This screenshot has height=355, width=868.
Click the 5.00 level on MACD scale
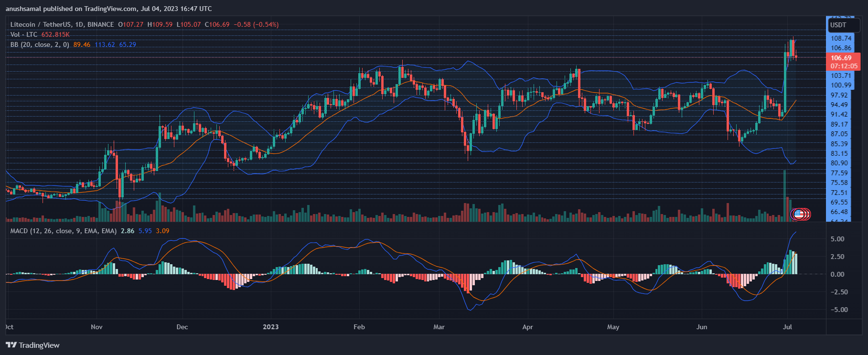point(837,239)
